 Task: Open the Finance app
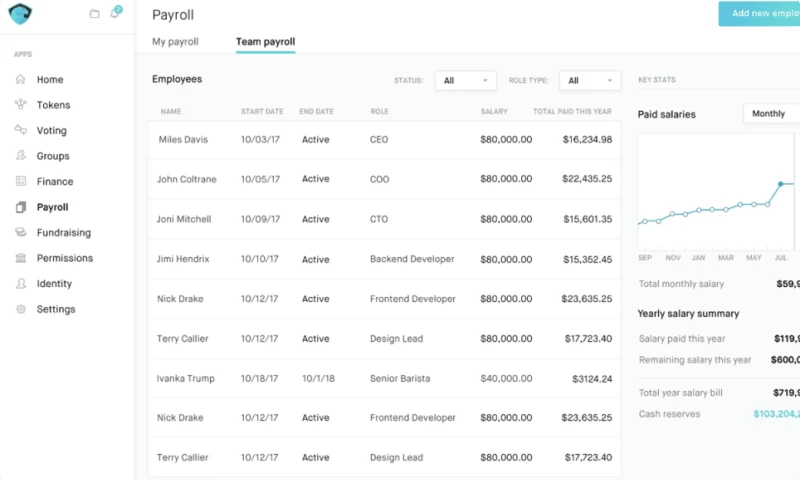click(55, 182)
